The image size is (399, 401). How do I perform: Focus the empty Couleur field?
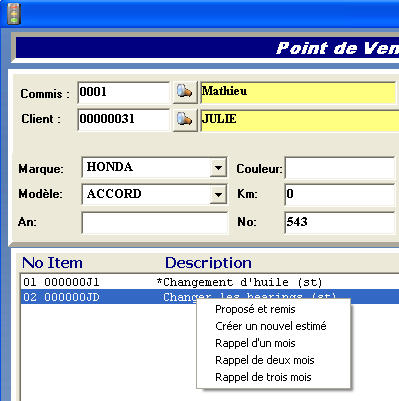[341, 168]
